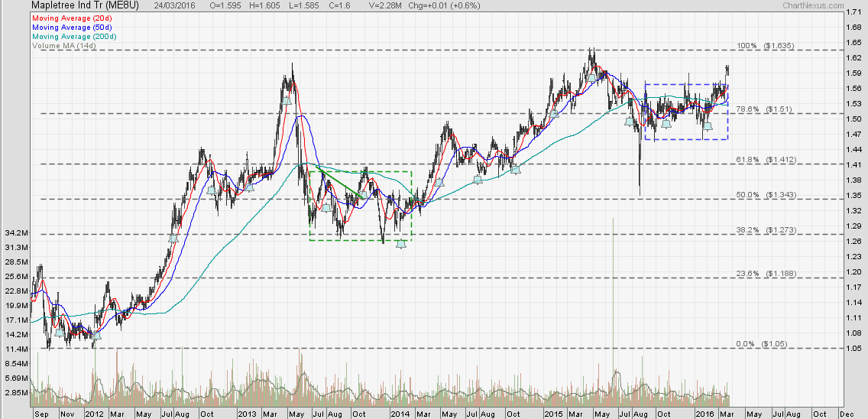Click the 23.6% ($1.188) Fibonacci label
Image resolution: width=868 pixels, height=419 pixels.
point(766,274)
